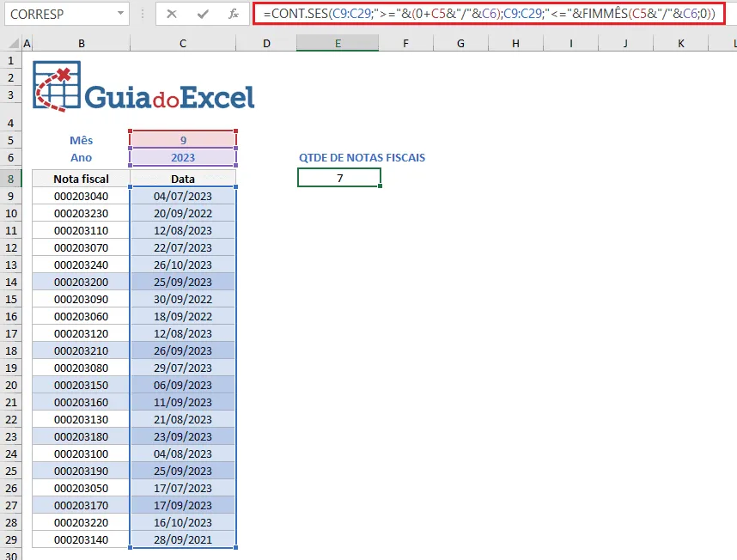Select column E header
This screenshot has width=737, height=560.
[x=338, y=44]
